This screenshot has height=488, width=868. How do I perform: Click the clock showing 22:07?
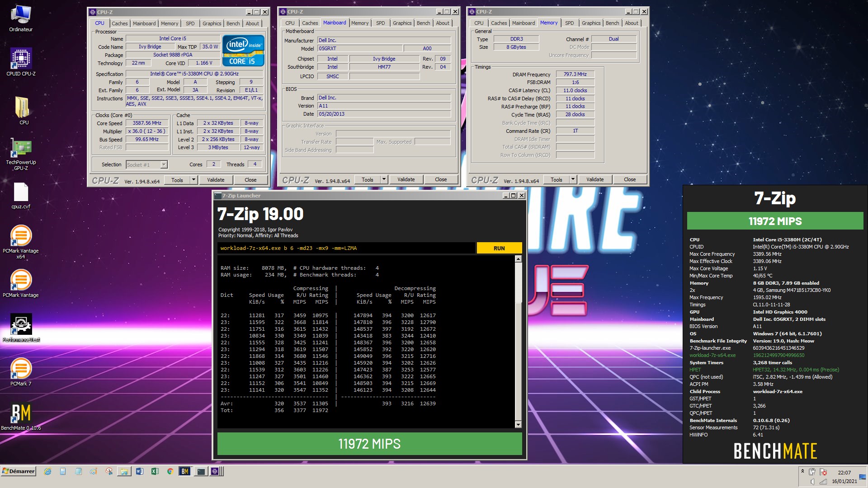point(844,472)
